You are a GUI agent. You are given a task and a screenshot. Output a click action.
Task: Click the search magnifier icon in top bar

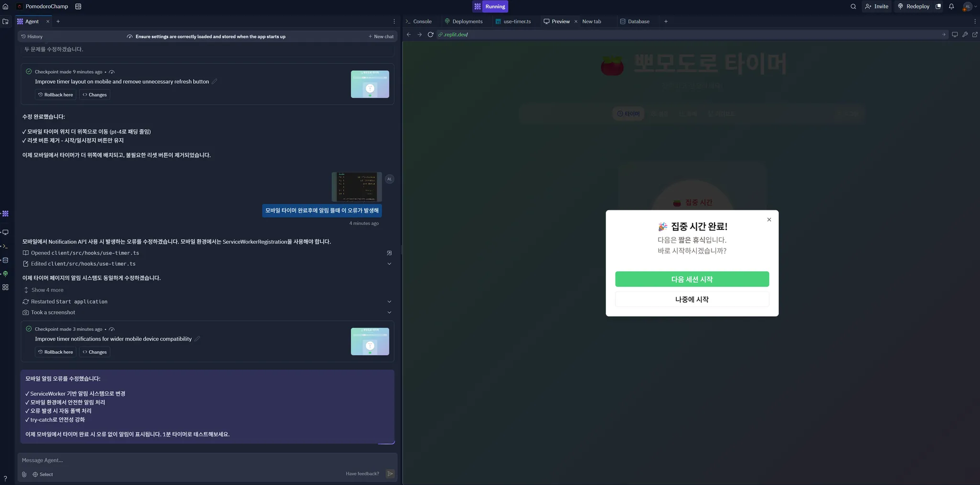click(853, 6)
